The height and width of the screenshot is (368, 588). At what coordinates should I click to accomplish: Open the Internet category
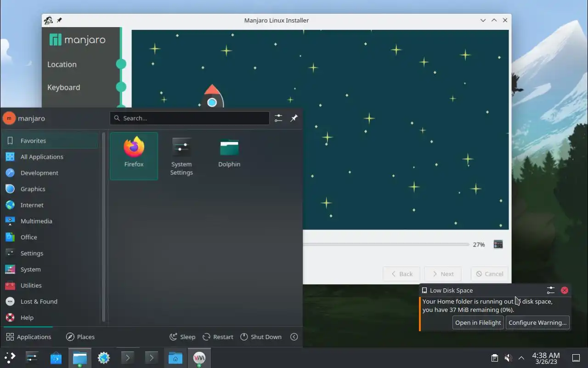(51, 205)
